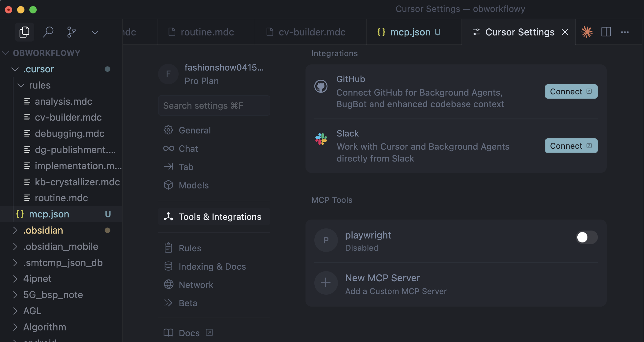Click the Search magnifier icon
The height and width of the screenshot is (342, 644).
(x=48, y=32)
